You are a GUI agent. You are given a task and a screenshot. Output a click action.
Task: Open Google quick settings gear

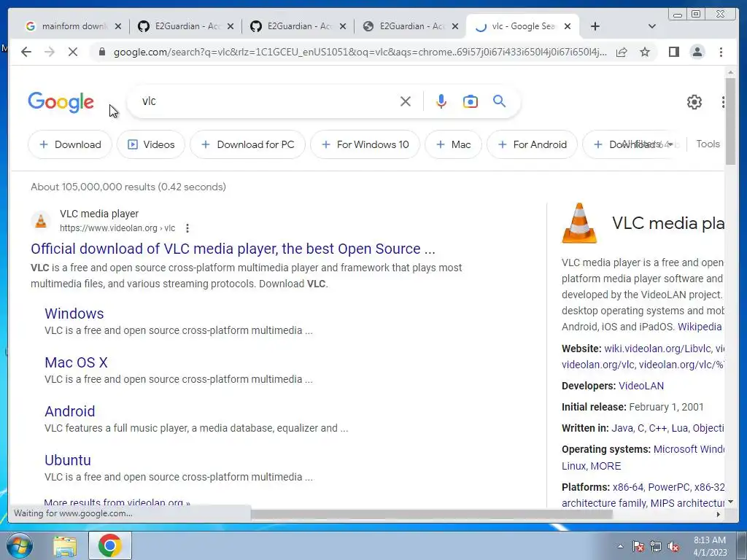point(694,102)
